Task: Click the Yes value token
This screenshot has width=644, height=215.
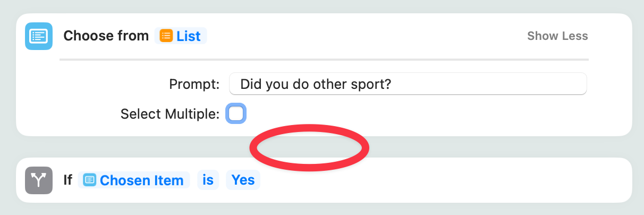Action: [243, 180]
